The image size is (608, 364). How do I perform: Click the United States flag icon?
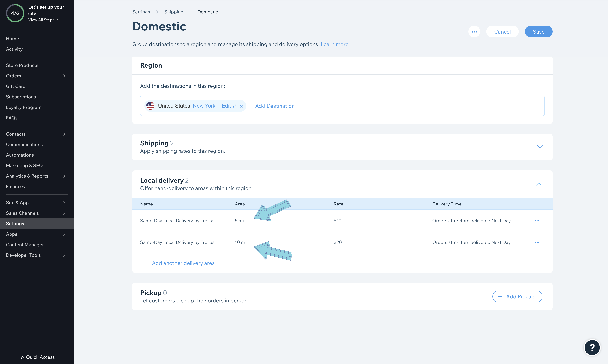click(x=150, y=106)
